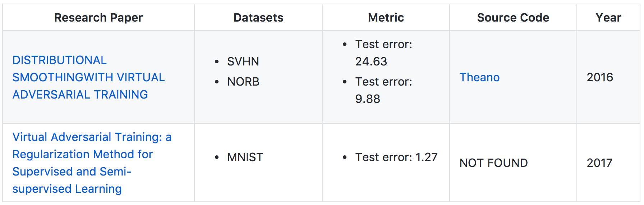This screenshot has height=205, width=644.
Task: Click the 2016 year cell
Action: click(600, 77)
